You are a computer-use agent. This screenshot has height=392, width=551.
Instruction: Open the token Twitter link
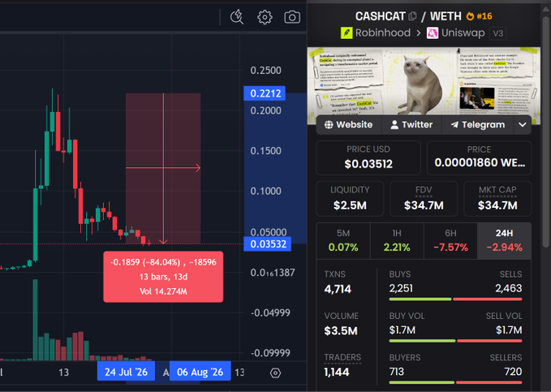pos(411,125)
